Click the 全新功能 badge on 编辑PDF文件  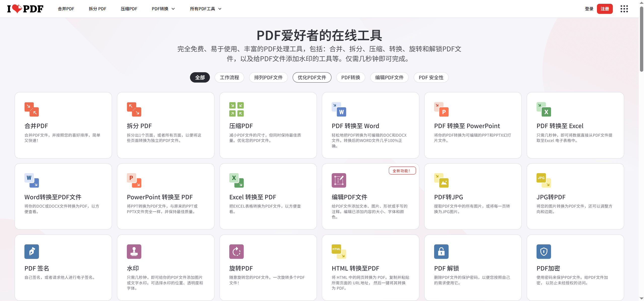(402, 170)
